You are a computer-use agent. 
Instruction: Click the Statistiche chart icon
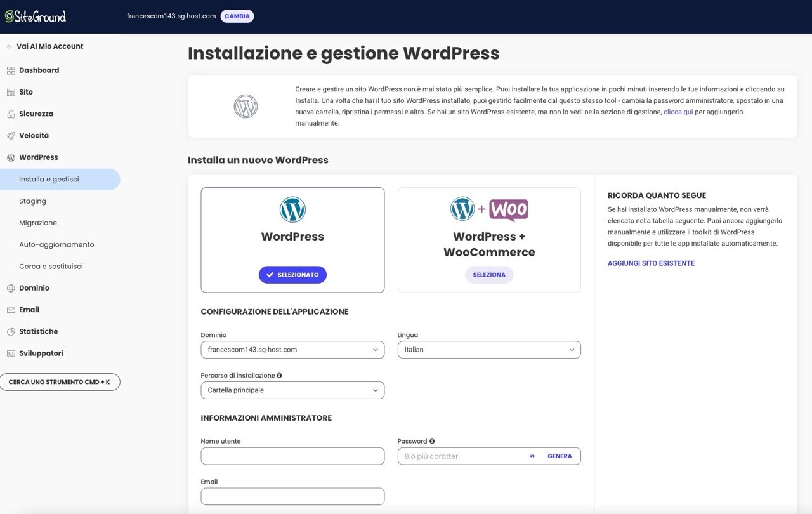coord(11,332)
